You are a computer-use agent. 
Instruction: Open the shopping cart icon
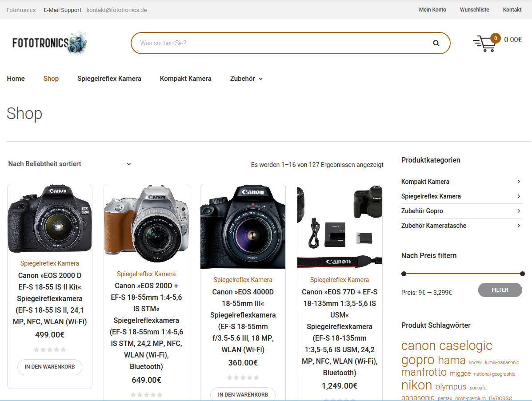tap(484, 44)
